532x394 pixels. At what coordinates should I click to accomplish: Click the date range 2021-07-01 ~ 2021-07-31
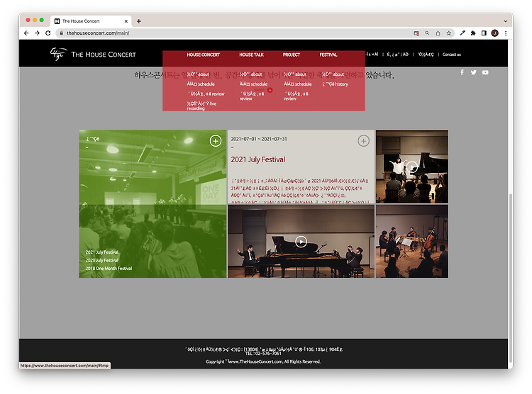(259, 139)
